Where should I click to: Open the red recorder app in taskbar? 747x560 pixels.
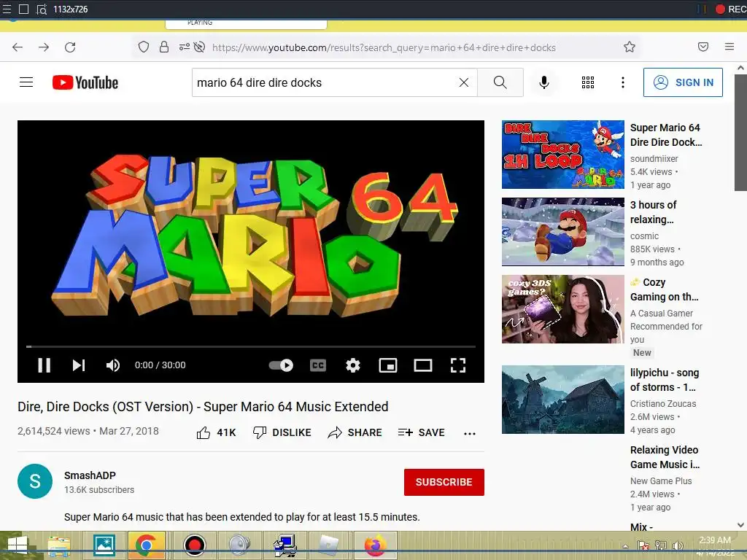click(x=194, y=545)
